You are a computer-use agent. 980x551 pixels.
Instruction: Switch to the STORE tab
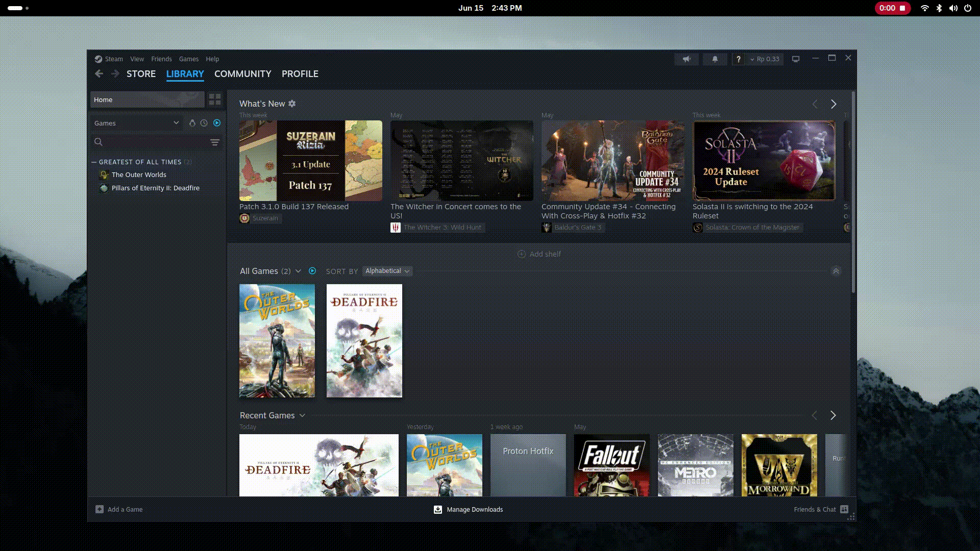coord(141,74)
